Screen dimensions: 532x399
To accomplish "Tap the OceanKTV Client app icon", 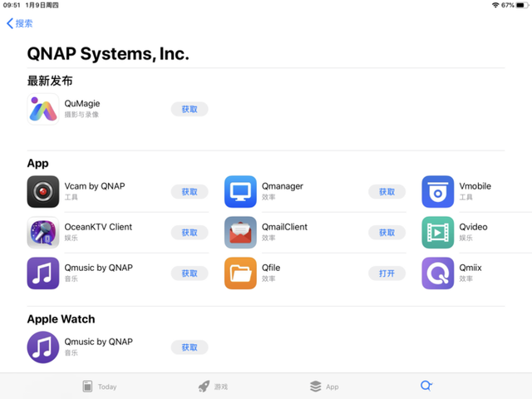I will [x=42, y=233].
